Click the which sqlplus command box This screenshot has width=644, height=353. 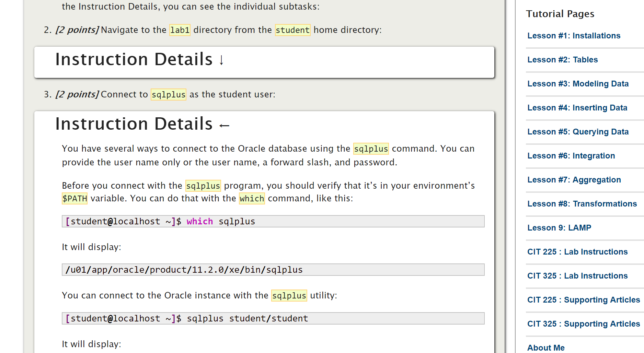[x=273, y=221]
